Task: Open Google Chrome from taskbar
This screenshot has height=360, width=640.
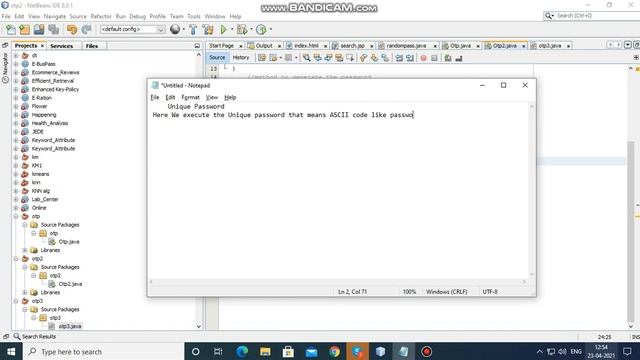Action: click(x=335, y=351)
